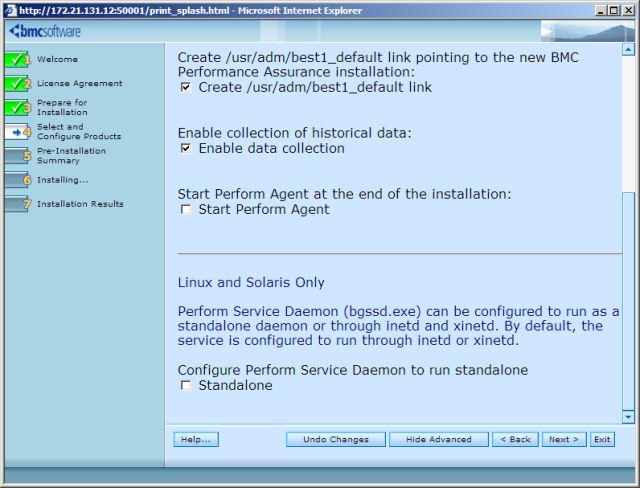Click the checkmark icon for Prepare for Installation
640x488 pixels.
(x=18, y=108)
